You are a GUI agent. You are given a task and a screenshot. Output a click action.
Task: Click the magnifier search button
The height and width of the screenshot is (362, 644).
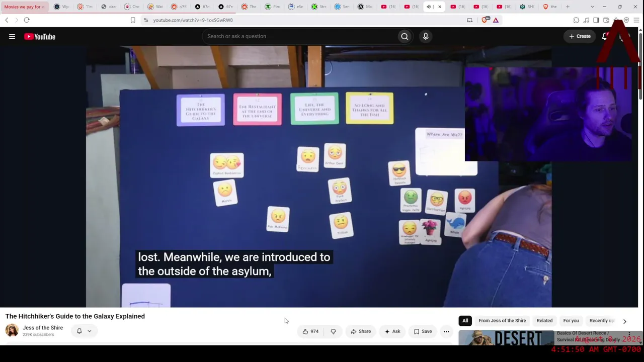tap(405, 36)
